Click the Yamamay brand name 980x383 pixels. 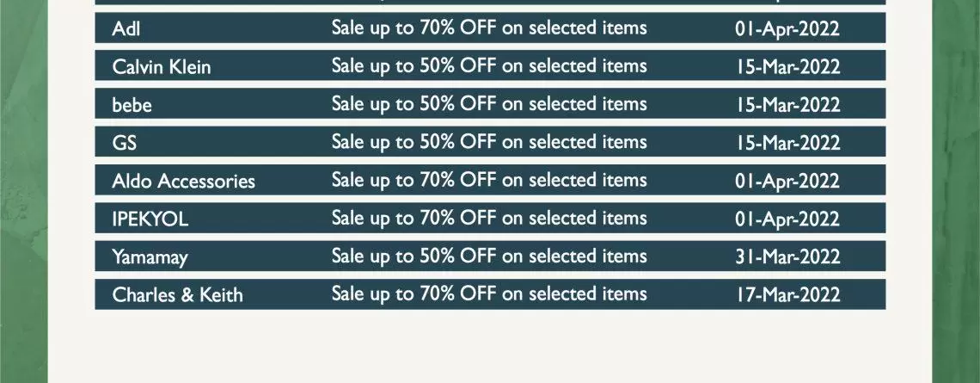click(x=150, y=258)
